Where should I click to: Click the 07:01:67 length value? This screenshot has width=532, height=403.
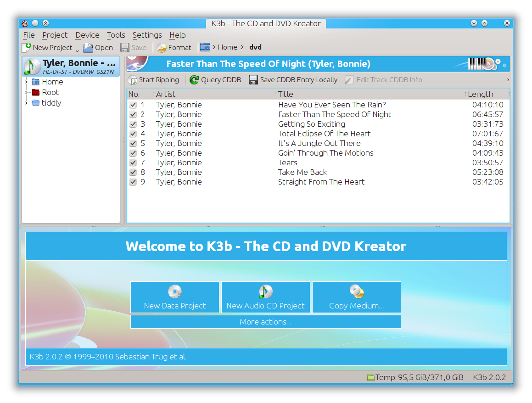coord(487,134)
